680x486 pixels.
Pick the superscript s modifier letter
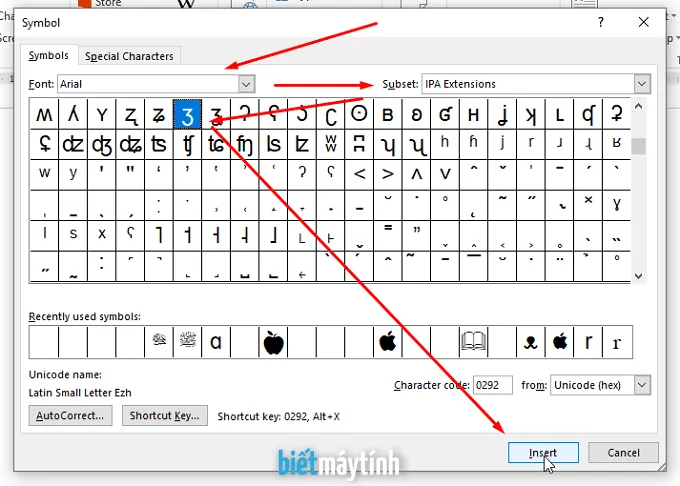coord(73,235)
